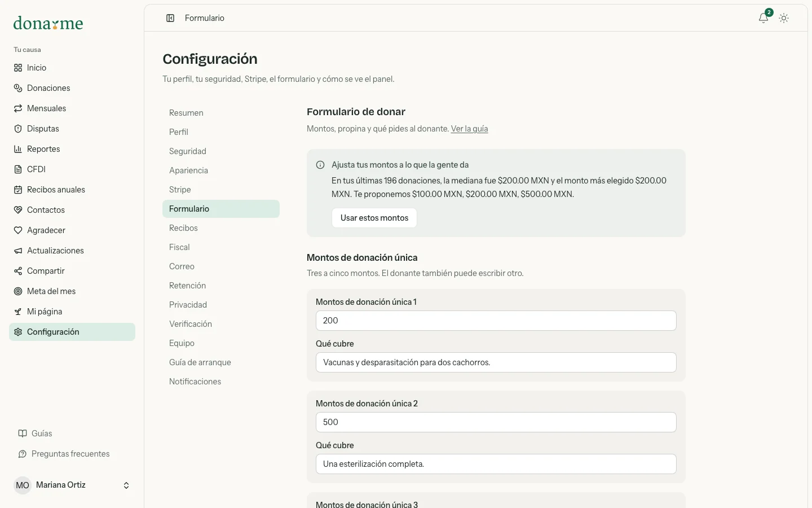Open the Equipo settings tab
The width and height of the screenshot is (812, 508).
(221, 343)
